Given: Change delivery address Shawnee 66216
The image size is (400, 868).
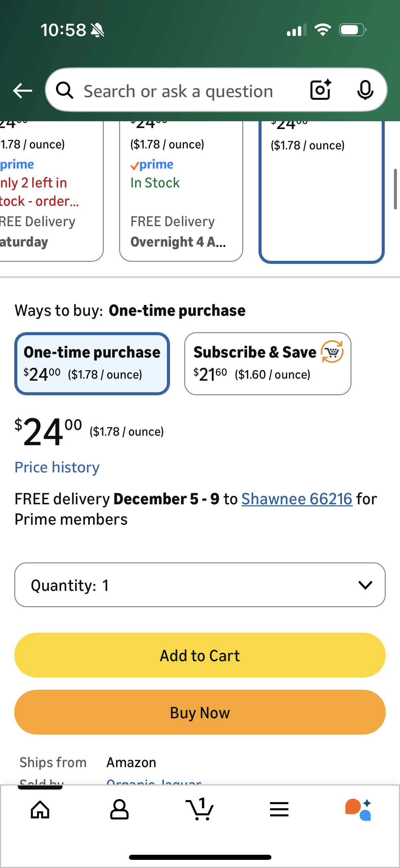Looking at the screenshot, I should click(x=297, y=499).
